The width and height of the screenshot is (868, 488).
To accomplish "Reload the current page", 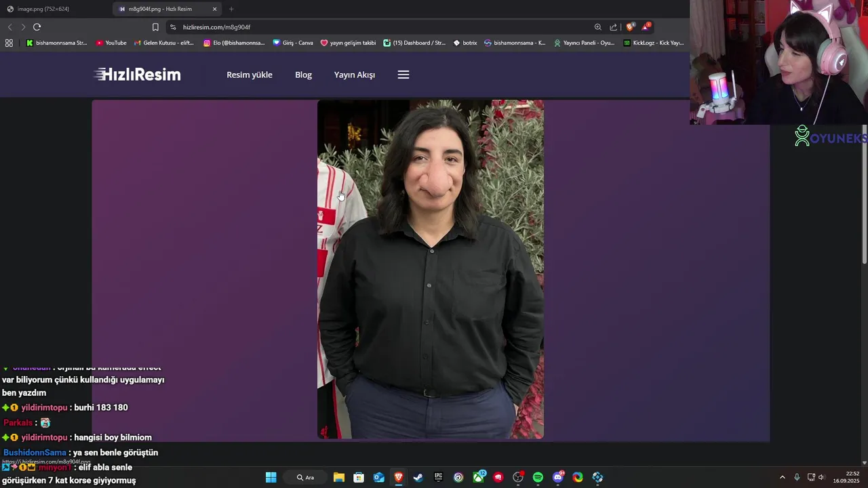I will [x=37, y=27].
